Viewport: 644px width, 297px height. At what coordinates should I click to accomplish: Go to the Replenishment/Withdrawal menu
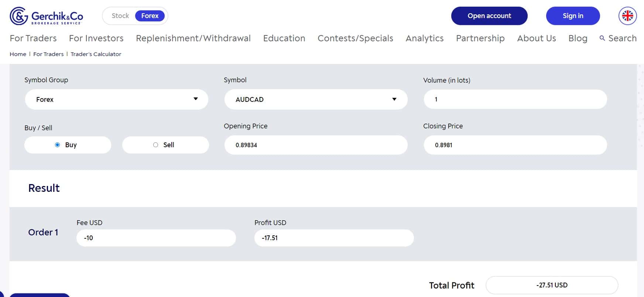coord(193,38)
